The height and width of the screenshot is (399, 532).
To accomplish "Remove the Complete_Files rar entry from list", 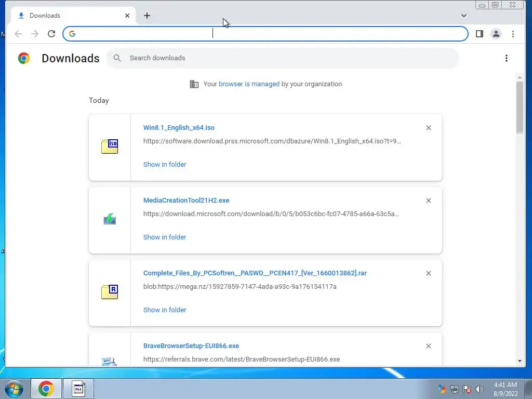I will [x=429, y=273].
